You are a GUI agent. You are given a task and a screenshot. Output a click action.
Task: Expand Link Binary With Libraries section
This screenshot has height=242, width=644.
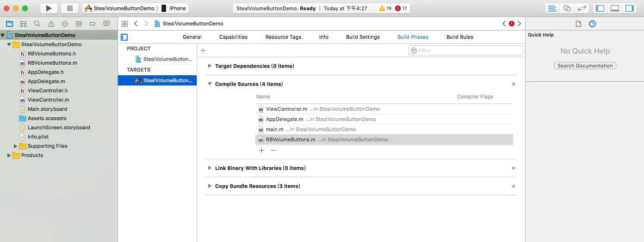click(x=210, y=168)
